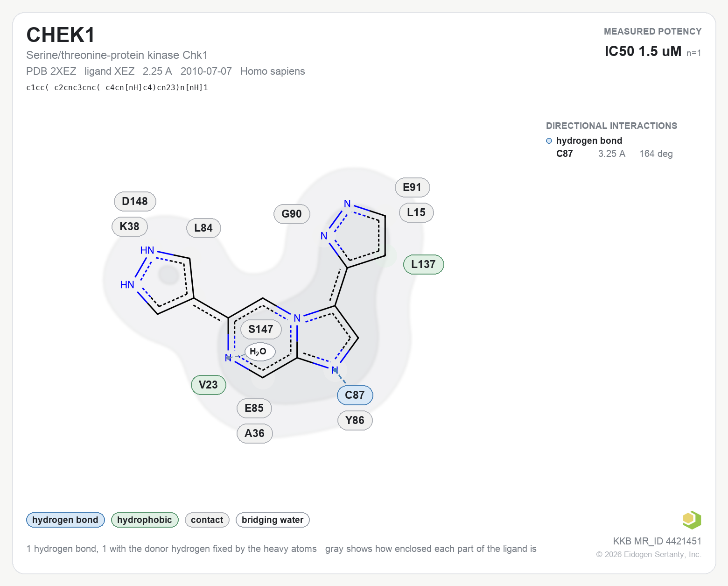
Task: Click the KKB MR_ID 4421451 text
Action: coord(657,541)
